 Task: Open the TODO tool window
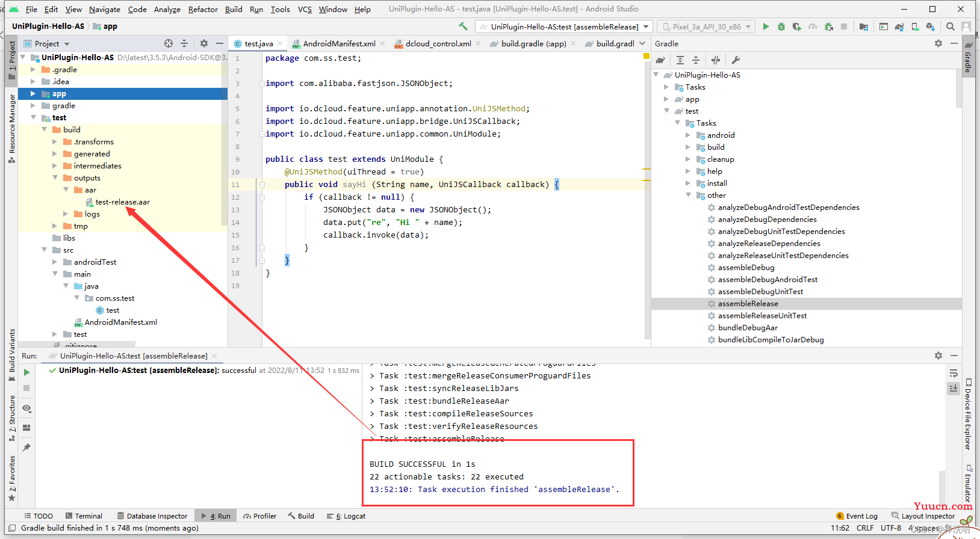[39, 516]
